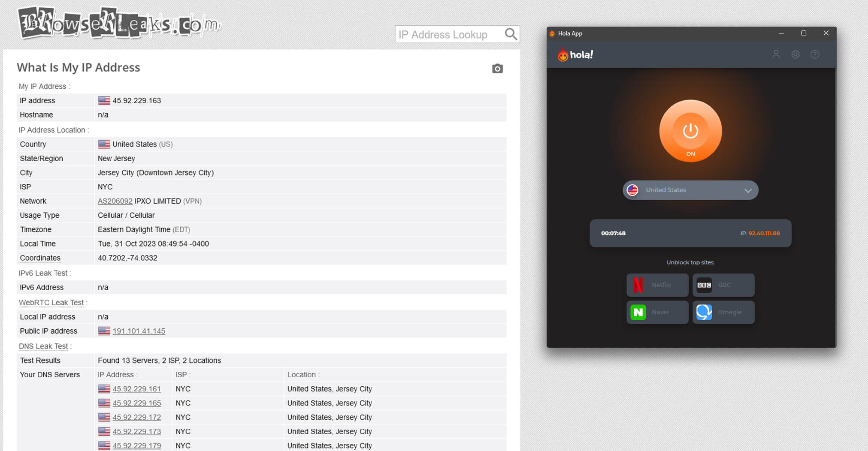Minimize the Hola App window
Image resolution: width=868 pixels, height=451 pixels.
coord(781,33)
